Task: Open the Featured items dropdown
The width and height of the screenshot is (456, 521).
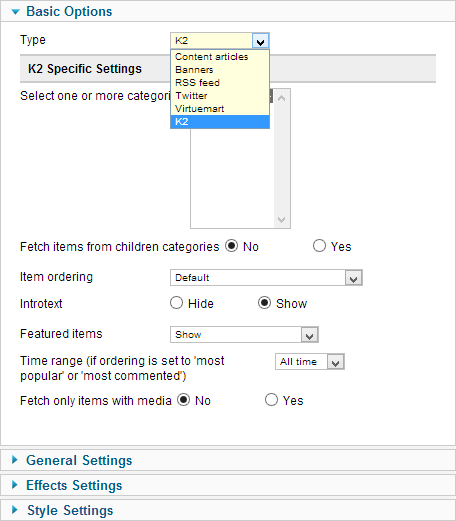Action: 244,334
